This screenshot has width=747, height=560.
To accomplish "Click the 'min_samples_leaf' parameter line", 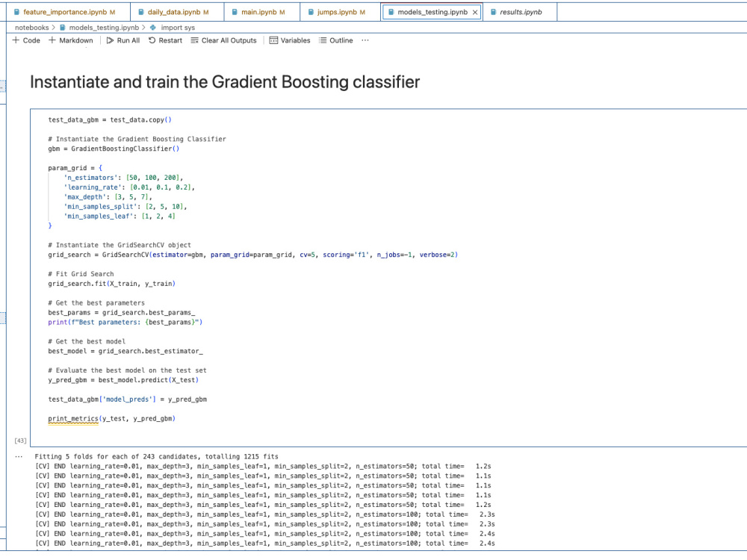I will [120, 217].
